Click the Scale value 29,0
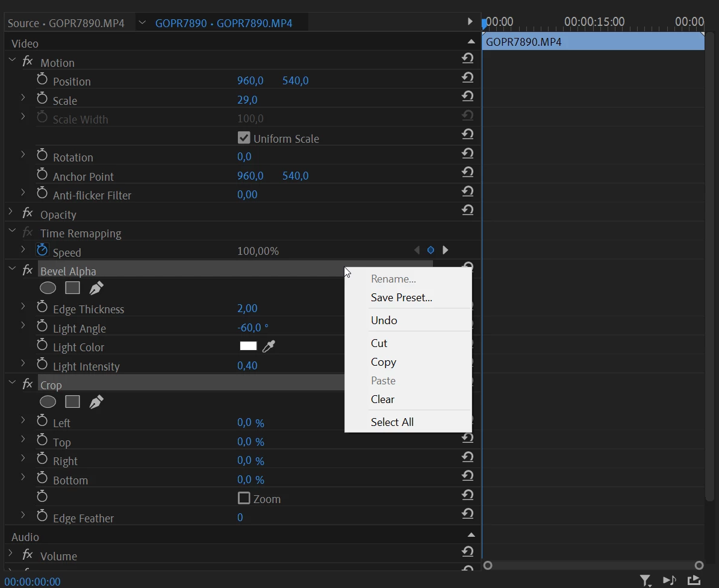This screenshot has width=719, height=588. click(247, 99)
